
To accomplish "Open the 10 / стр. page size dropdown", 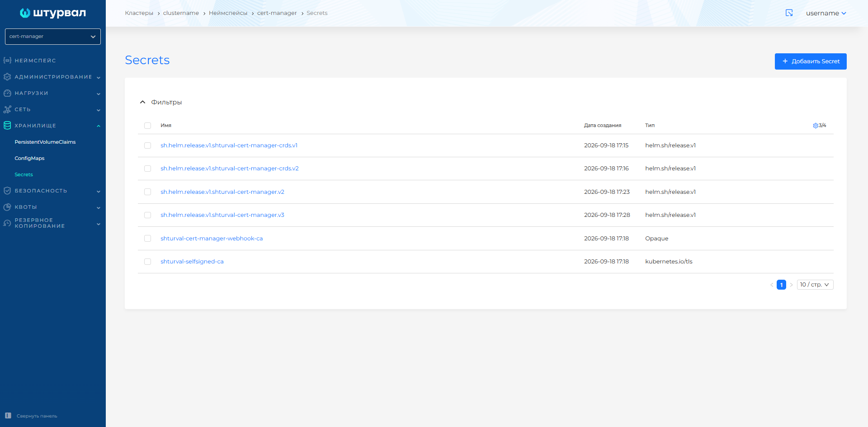I will pos(815,285).
